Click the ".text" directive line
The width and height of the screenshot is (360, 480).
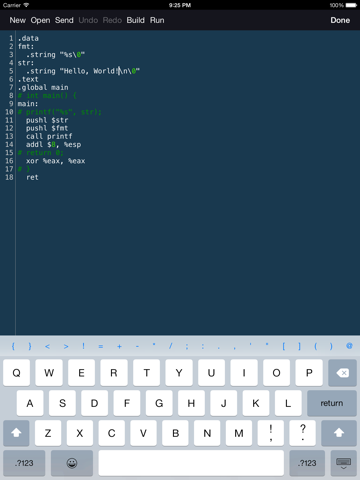pyautogui.click(x=28, y=79)
